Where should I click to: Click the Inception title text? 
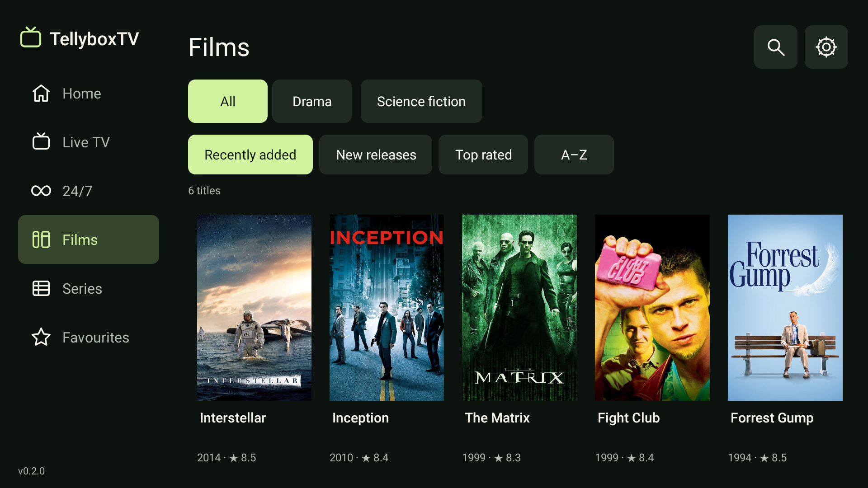[x=360, y=418]
